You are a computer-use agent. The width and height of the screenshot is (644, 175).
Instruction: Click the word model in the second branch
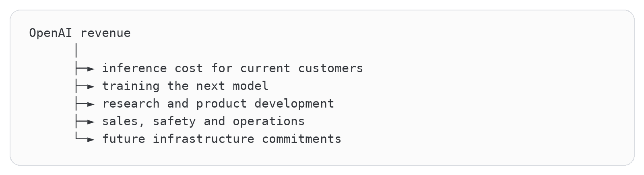(250, 86)
